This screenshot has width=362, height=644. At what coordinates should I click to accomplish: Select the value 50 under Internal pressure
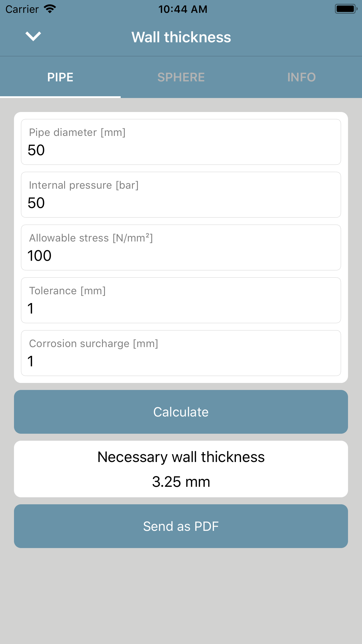point(36,203)
